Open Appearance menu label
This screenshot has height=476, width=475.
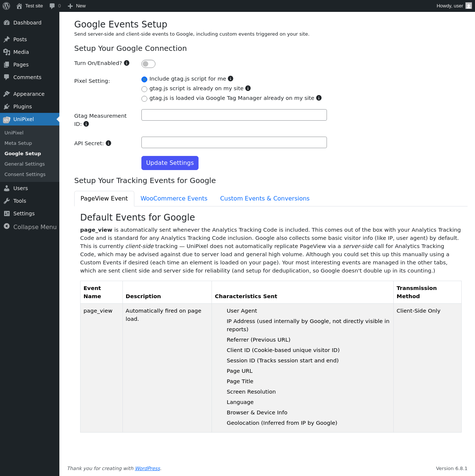click(29, 94)
